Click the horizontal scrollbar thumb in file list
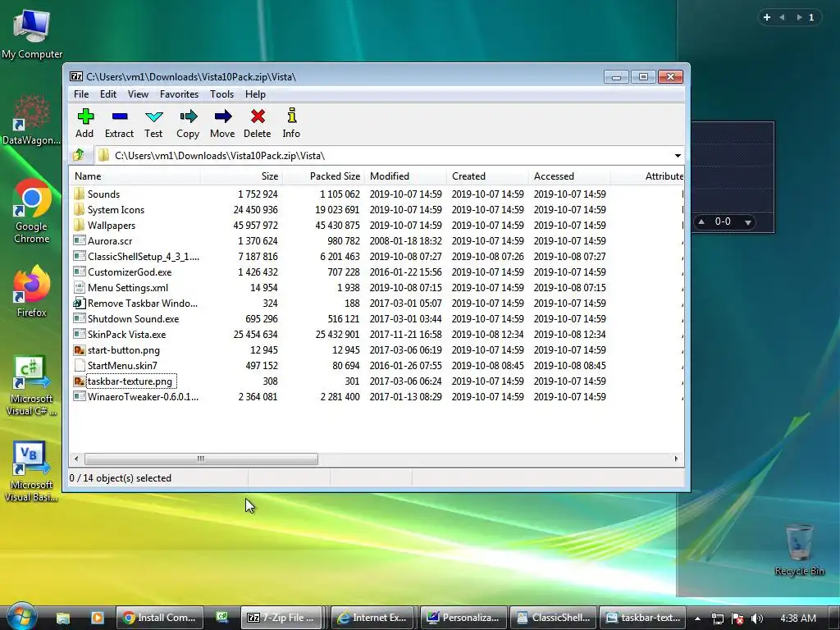Image resolution: width=840 pixels, height=630 pixels. [201, 459]
